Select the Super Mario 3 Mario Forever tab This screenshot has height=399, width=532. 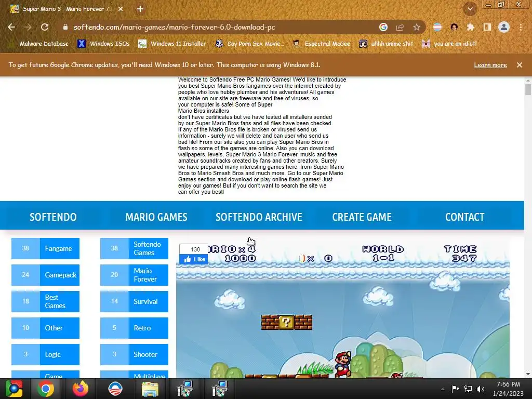click(66, 9)
